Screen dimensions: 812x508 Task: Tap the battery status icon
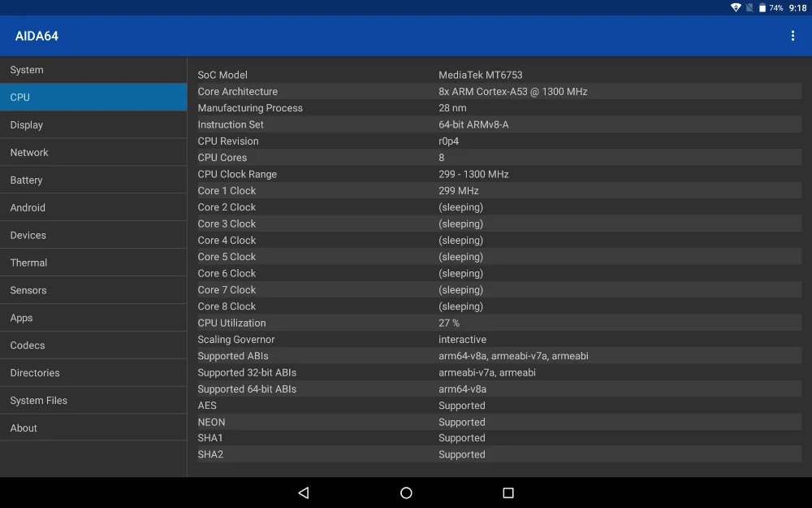762,8
